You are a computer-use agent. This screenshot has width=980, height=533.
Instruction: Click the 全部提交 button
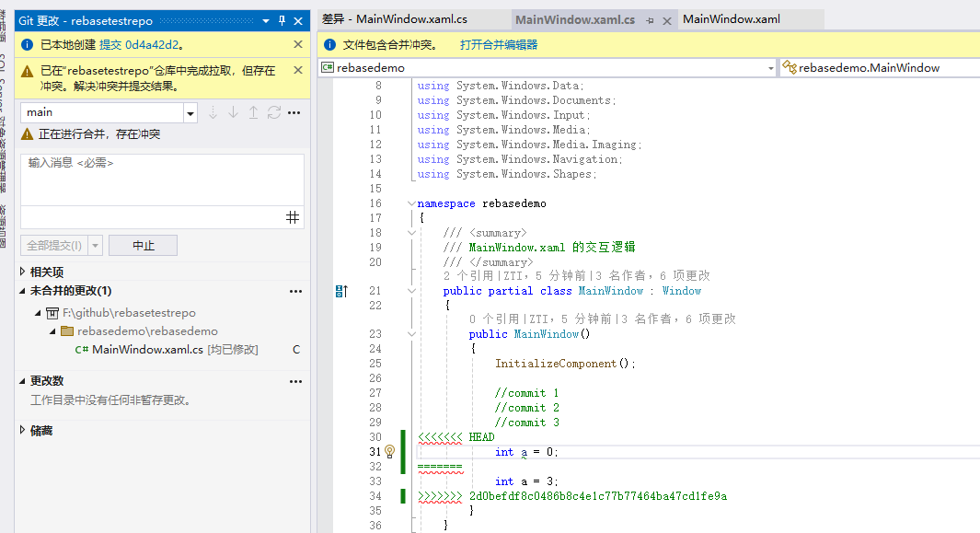click(53, 245)
